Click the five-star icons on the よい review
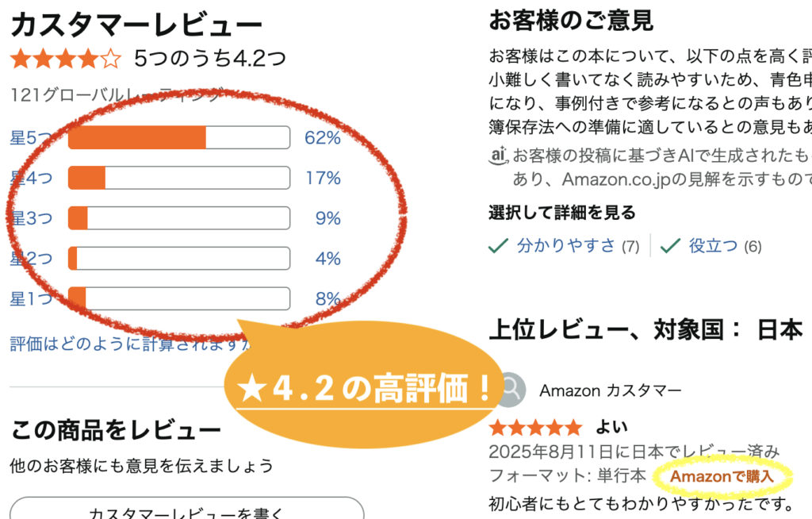The width and height of the screenshot is (812, 519). pos(535,429)
